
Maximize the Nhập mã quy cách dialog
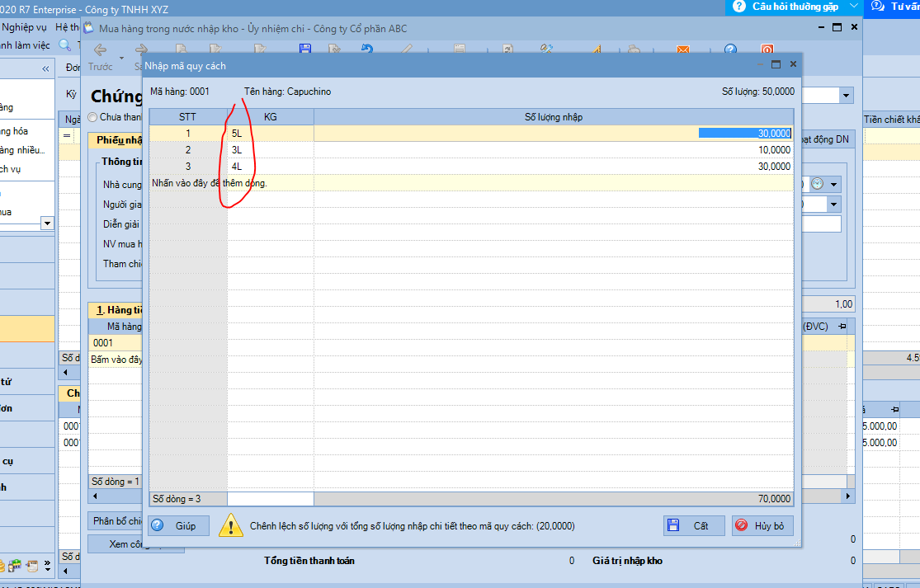(776, 64)
